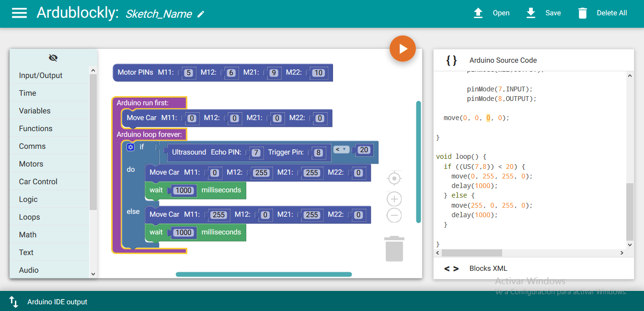Click source code scrollbar up arrow

pos(630,75)
